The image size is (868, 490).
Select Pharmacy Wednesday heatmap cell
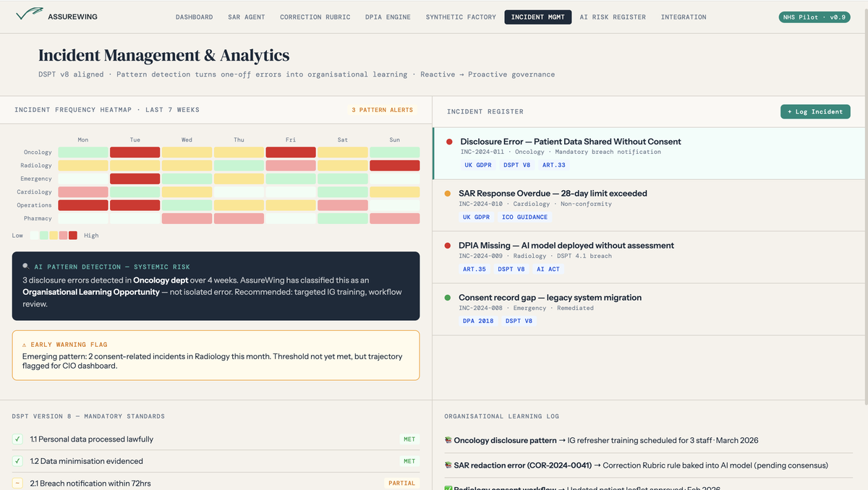[x=187, y=218]
